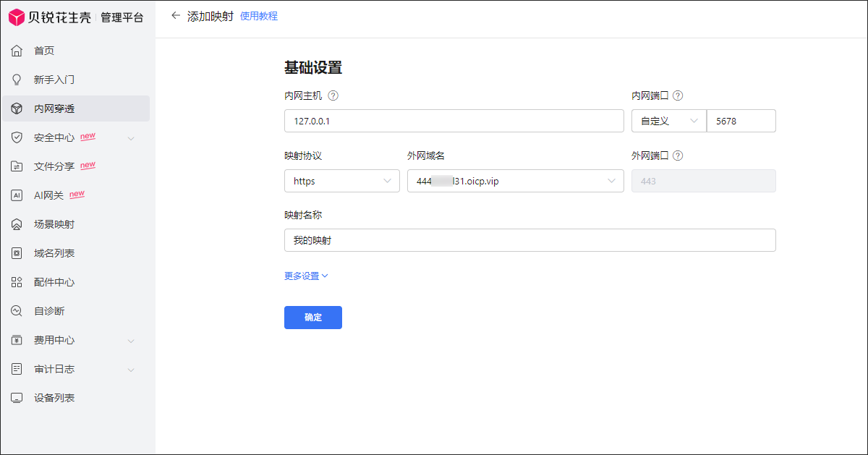Click the AI网关 sidebar icon

[17, 195]
